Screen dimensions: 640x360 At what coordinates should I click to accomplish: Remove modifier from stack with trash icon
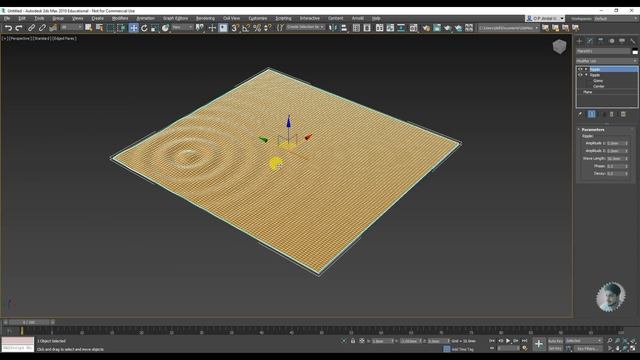[x=612, y=114]
